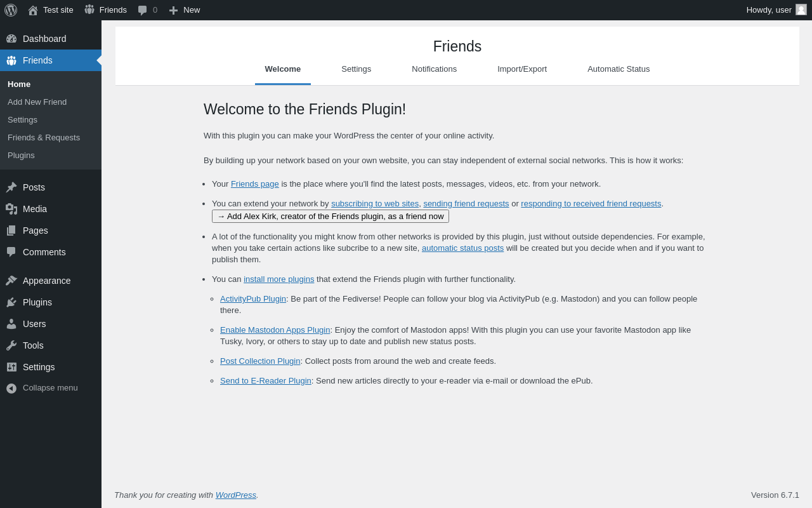Click the Posts pushpin icon
Viewport: 812px width, 508px height.
(11, 187)
